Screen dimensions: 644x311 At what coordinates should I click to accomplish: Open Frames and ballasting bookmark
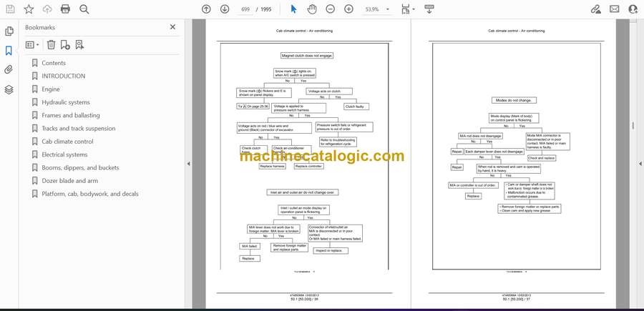coord(71,115)
